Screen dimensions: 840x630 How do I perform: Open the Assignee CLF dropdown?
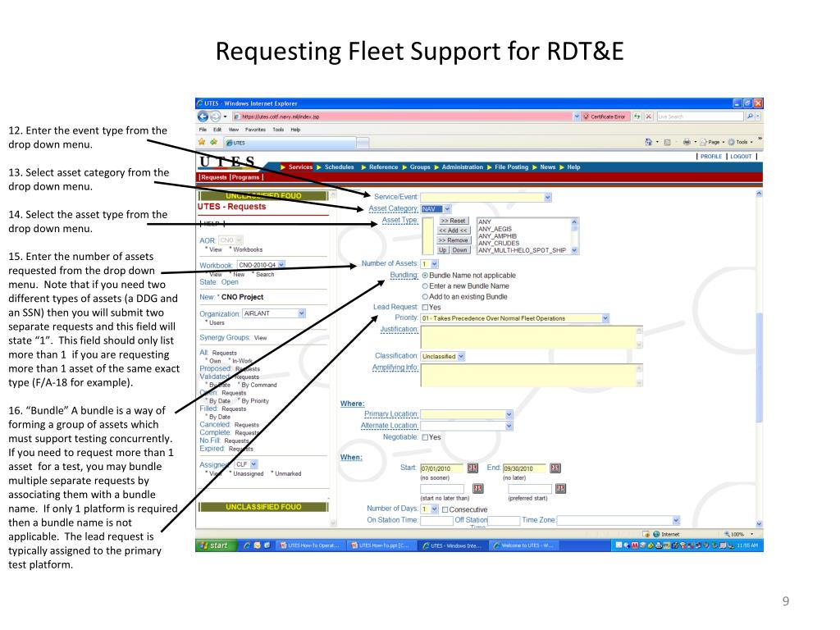pyautogui.click(x=246, y=464)
